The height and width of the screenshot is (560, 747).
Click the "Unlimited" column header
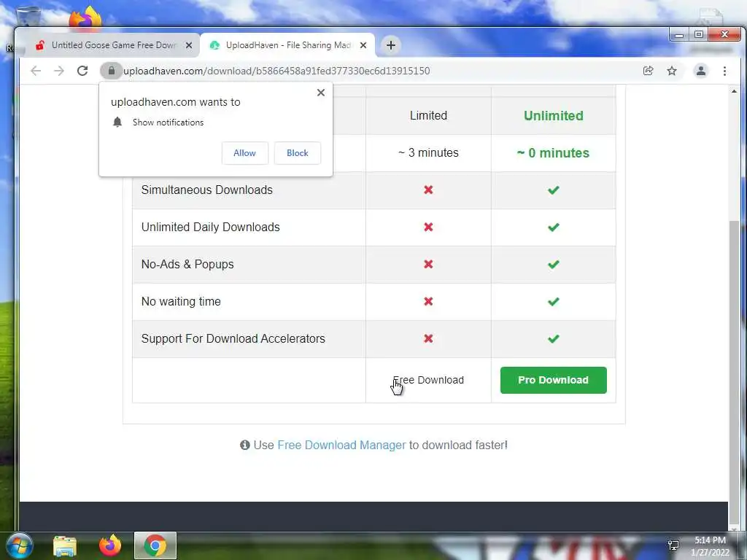pos(553,116)
